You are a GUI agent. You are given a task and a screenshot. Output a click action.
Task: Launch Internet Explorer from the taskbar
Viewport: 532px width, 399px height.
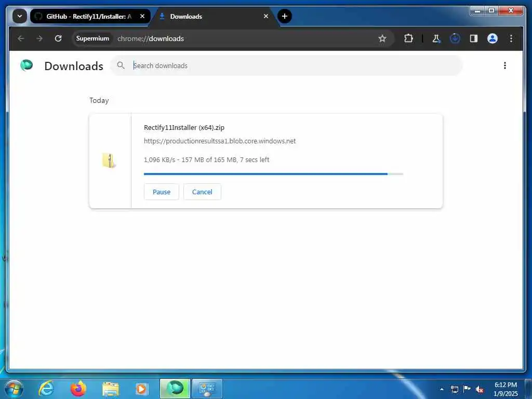click(46, 389)
